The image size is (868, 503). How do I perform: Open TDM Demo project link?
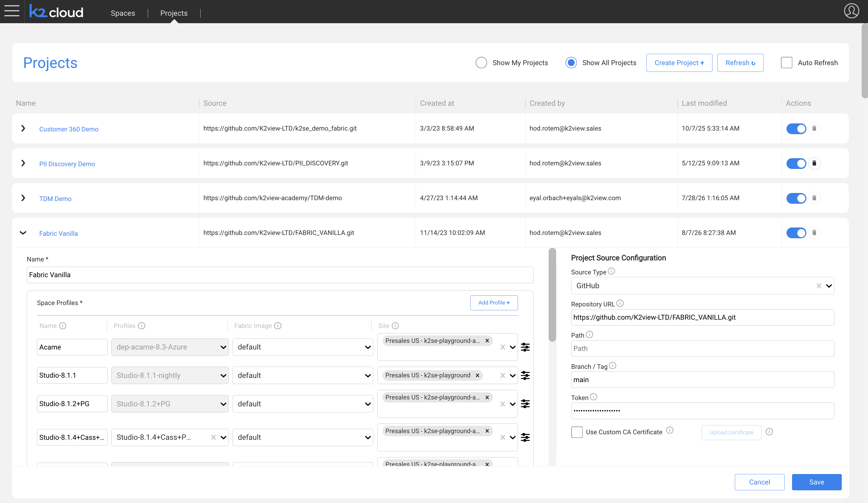(x=56, y=199)
